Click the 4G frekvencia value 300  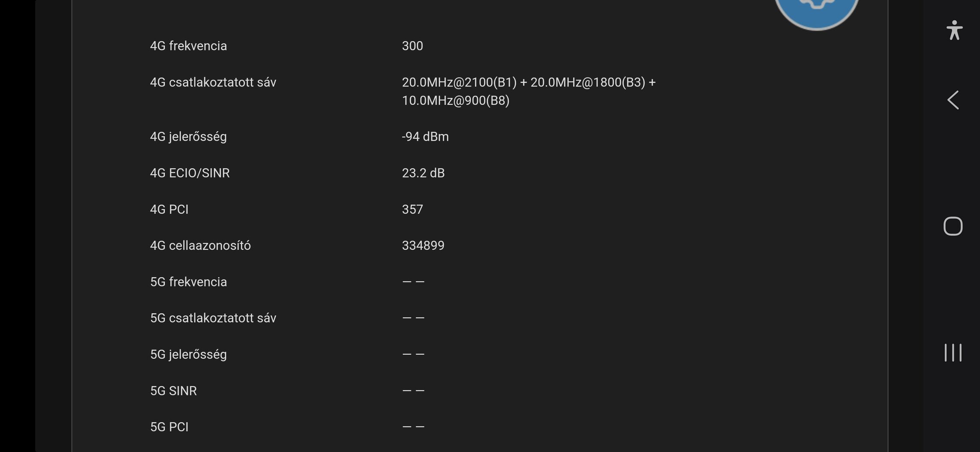(412, 46)
